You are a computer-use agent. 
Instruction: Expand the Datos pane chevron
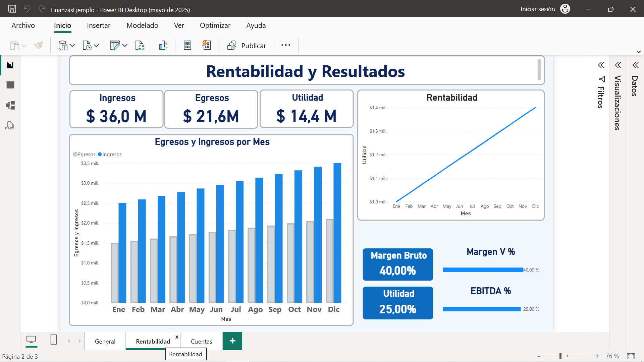click(635, 65)
